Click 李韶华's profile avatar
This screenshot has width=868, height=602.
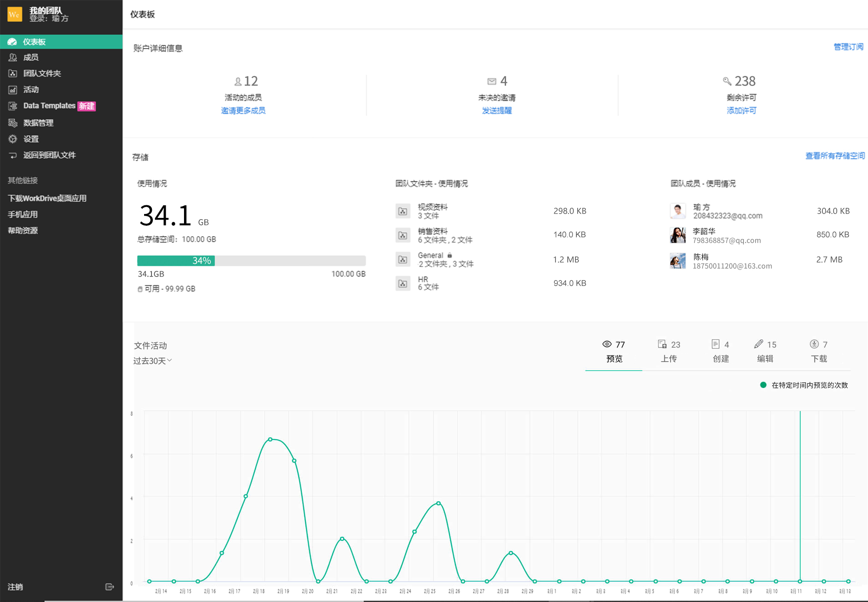(x=677, y=235)
